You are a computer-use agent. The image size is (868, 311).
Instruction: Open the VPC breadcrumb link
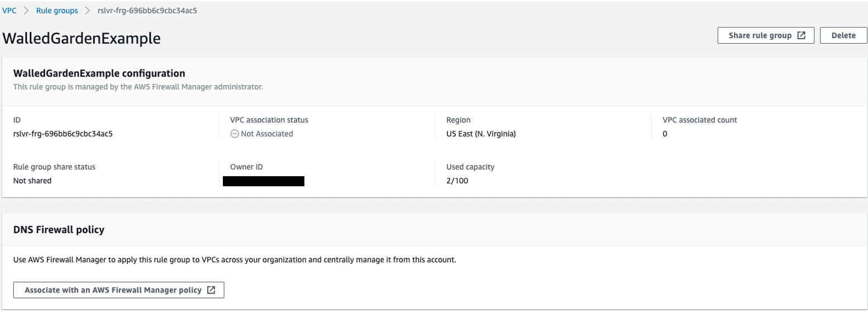coord(9,11)
